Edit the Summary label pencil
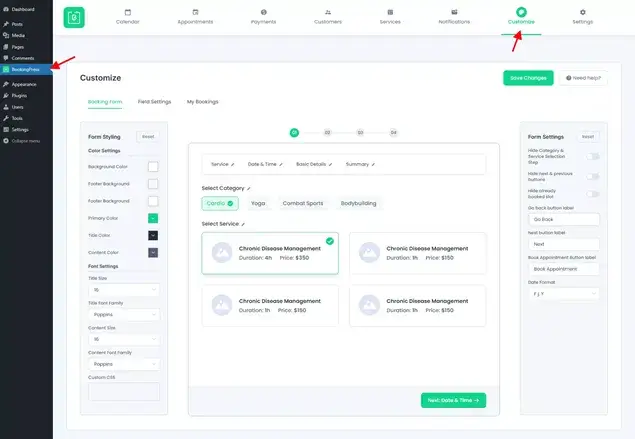The width and height of the screenshot is (635, 439). point(373,164)
